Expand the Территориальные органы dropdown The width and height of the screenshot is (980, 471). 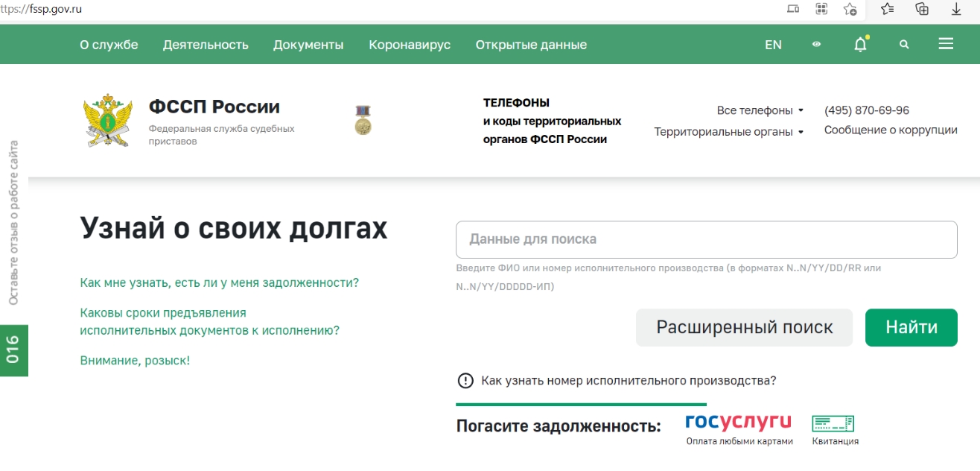click(x=729, y=132)
